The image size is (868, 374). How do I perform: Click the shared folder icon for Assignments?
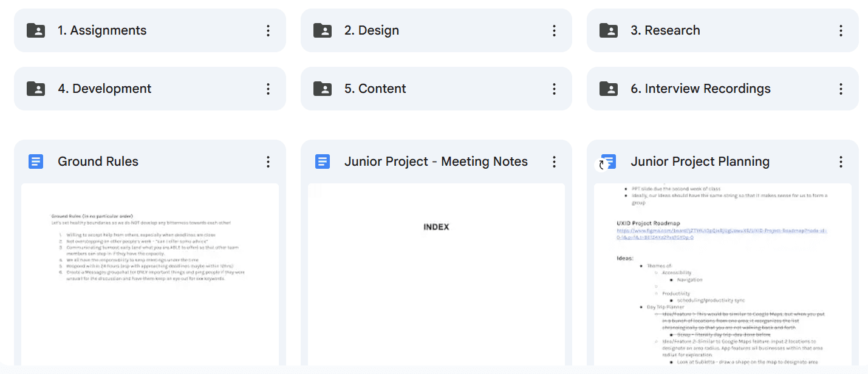[x=36, y=30]
